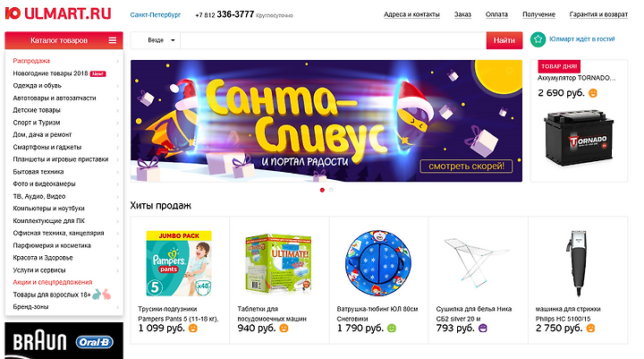Click the orange smiley beside the Pampers price
Image resolution: width=644 pixels, height=359 pixels.
192,329
